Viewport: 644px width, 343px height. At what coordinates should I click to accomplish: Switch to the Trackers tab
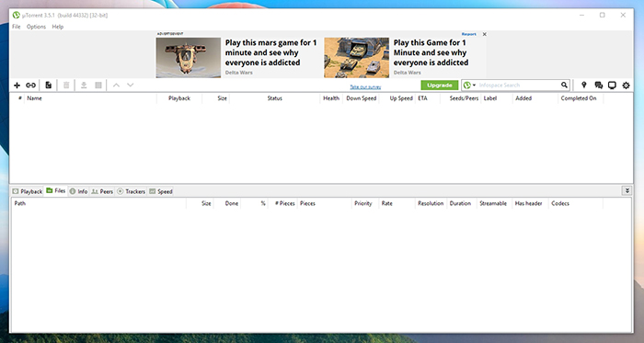click(132, 191)
